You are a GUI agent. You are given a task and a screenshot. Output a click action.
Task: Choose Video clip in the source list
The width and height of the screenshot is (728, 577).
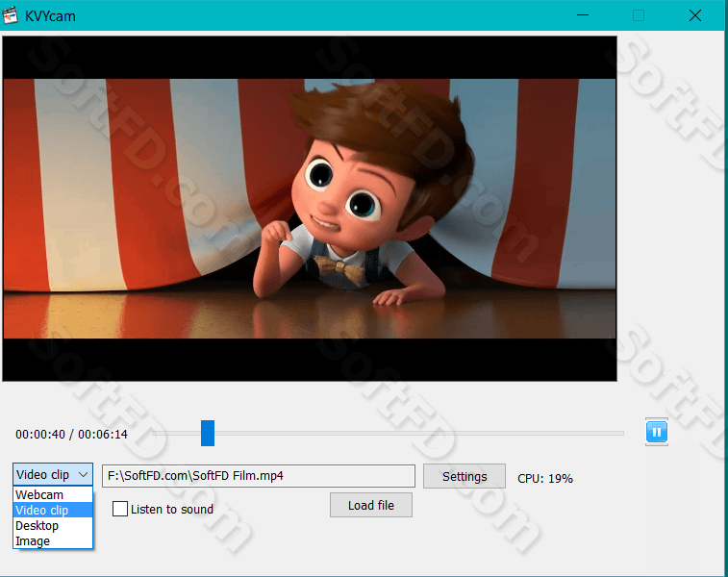(53, 510)
